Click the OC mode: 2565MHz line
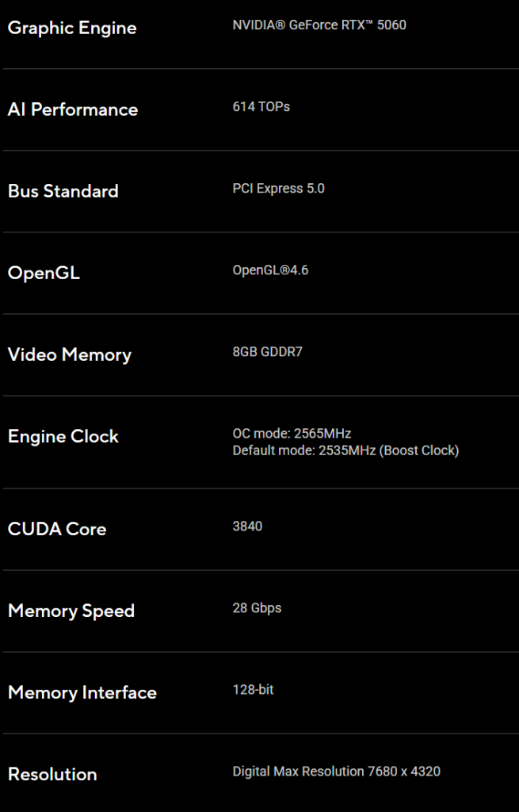This screenshot has height=812, width=519. point(292,434)
